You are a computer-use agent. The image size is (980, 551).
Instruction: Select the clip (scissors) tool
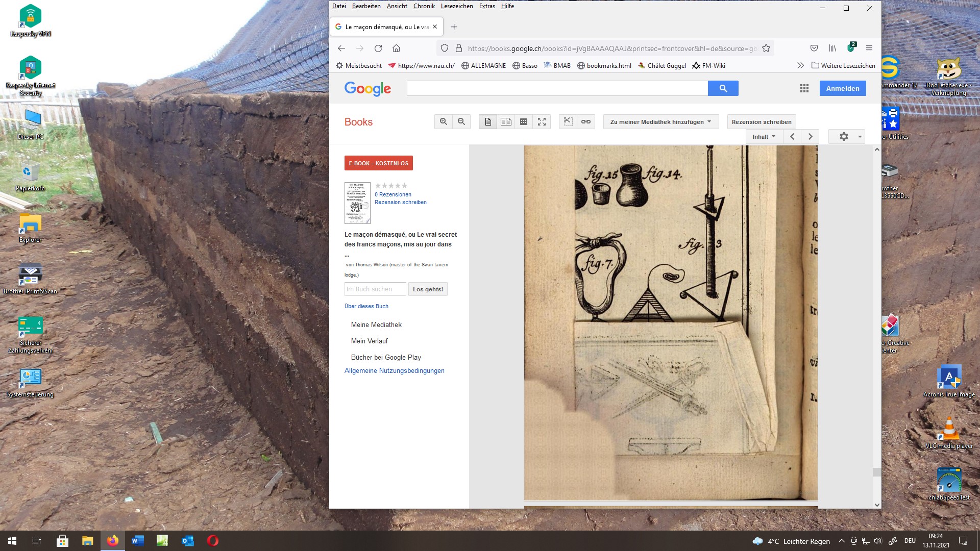pos(568,122)
